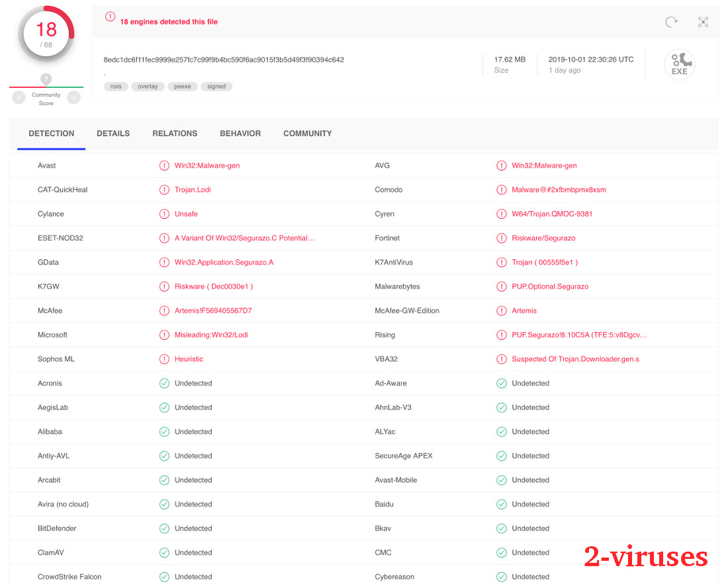Click 'Trojan ( 00555f5e1 )' K7AntiVirus result
This screenshot has width=728, height=584.
coord(545,263)
